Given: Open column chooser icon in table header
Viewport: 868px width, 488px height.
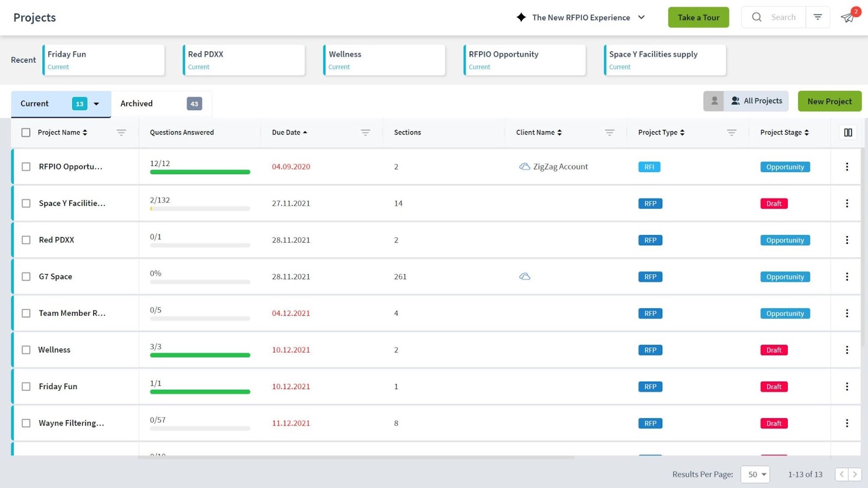Looking at the screenshot, I should [x=848, y=132].
